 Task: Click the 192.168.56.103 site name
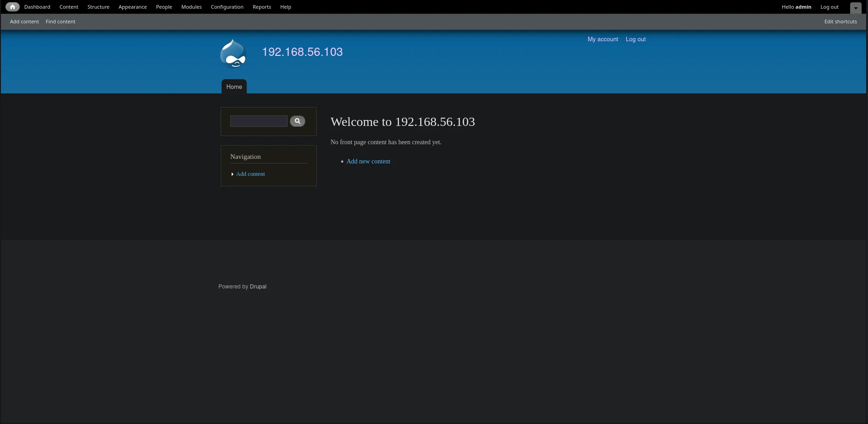[x=302, y=52]
